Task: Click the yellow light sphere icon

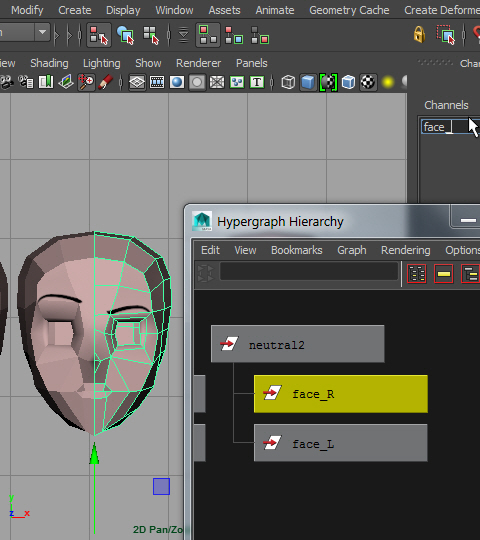Action: tap(388, 82)
